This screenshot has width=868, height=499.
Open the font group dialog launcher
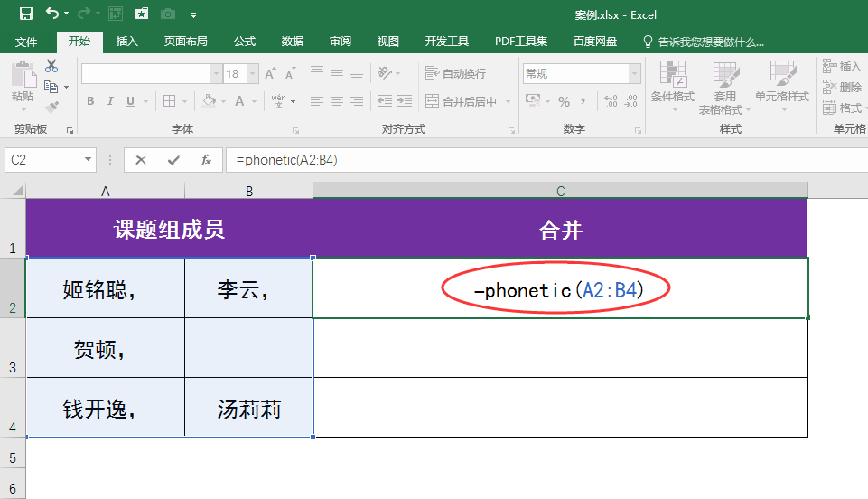tap(295, 131)
